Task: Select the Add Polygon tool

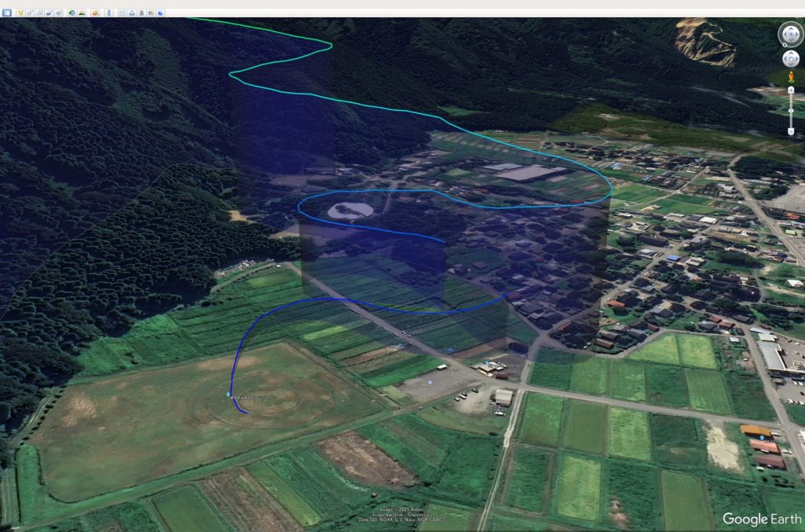Action: point(30,13)
